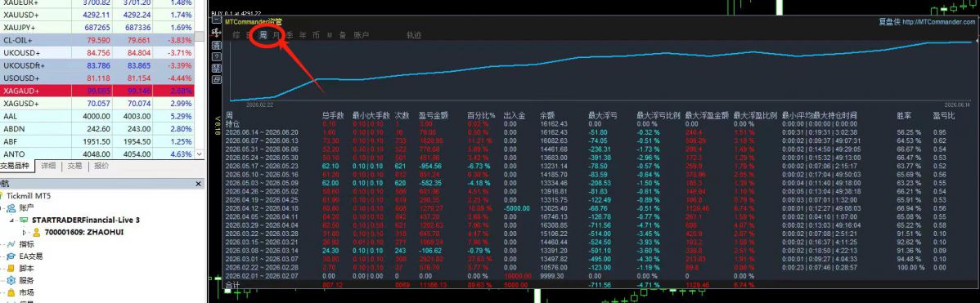Select the USOUSD+ symbol row

point(97,78)
